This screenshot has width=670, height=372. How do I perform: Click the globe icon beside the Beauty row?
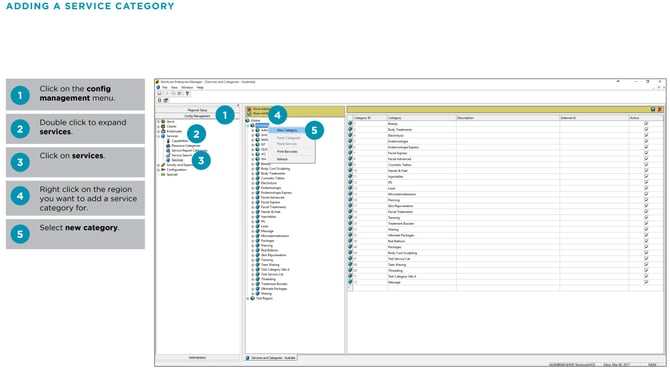(350, 123)
